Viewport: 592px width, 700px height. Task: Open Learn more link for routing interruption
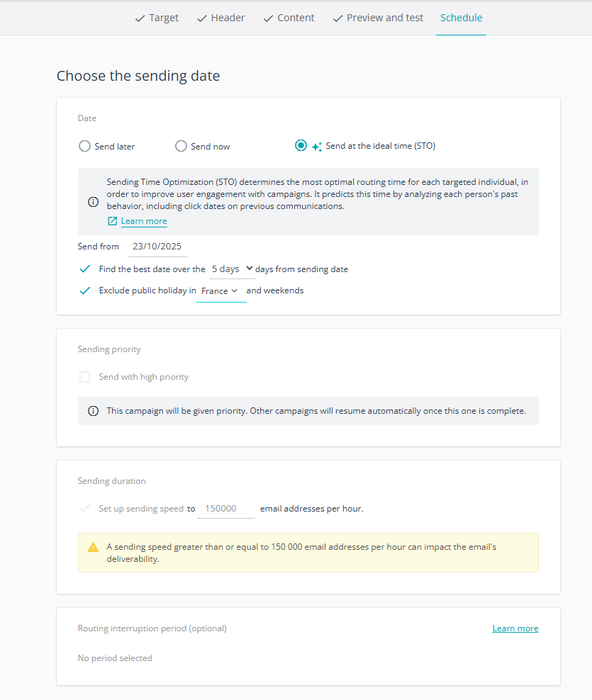click(x=515, y=628)
